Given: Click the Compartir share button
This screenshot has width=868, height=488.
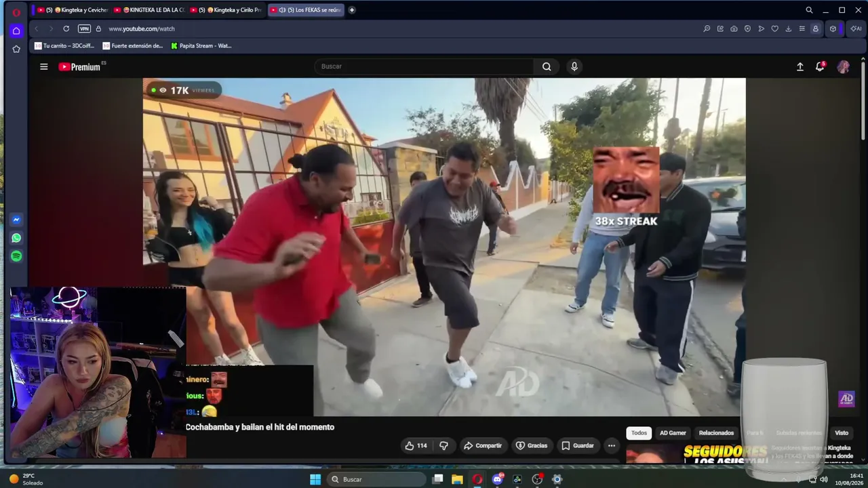Looking at the screenshot, I should click(x=483, y=445).
